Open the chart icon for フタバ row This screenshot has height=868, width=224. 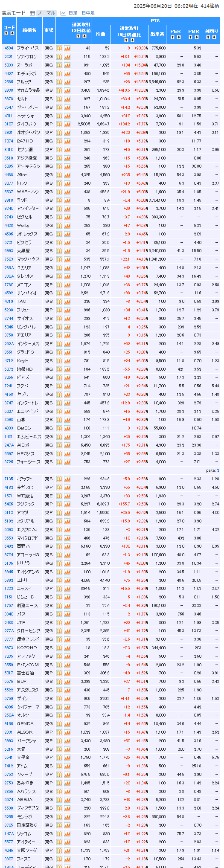point(67,386)
